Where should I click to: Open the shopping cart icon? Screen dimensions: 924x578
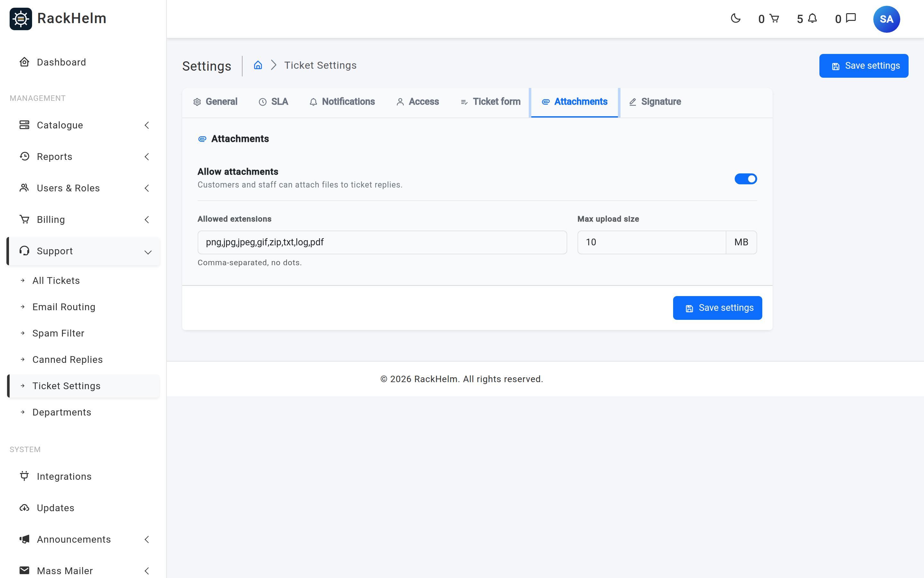point(774,18)
